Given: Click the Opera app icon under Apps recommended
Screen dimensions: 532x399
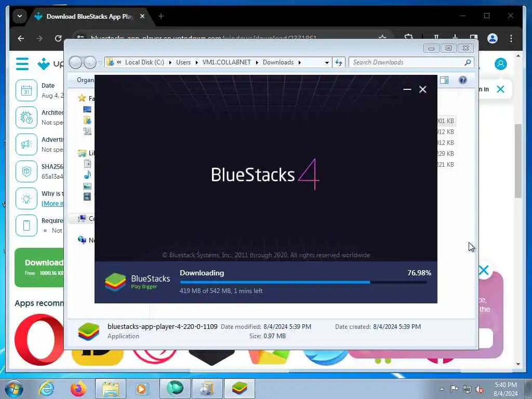Looking at the screenshot, I should point(39,339).
